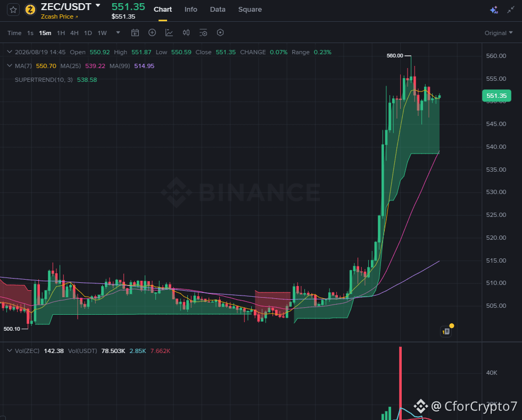Select the 1s interval

point(30,33)
